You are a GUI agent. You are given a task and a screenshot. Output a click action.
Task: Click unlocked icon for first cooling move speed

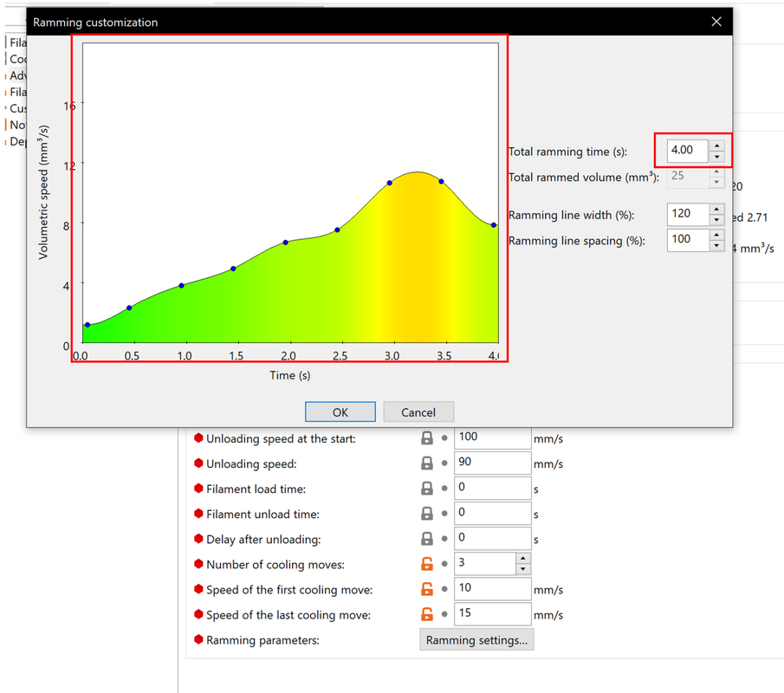(427, 589)
